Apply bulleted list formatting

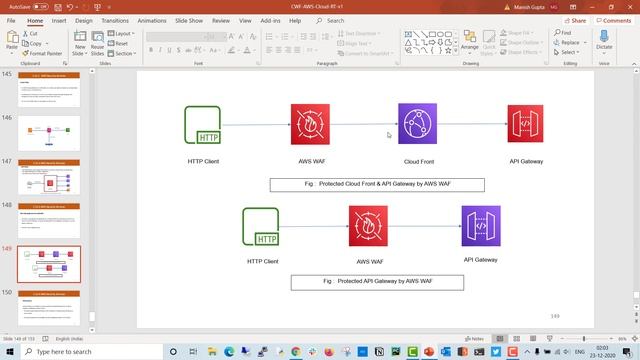(269, 37)
